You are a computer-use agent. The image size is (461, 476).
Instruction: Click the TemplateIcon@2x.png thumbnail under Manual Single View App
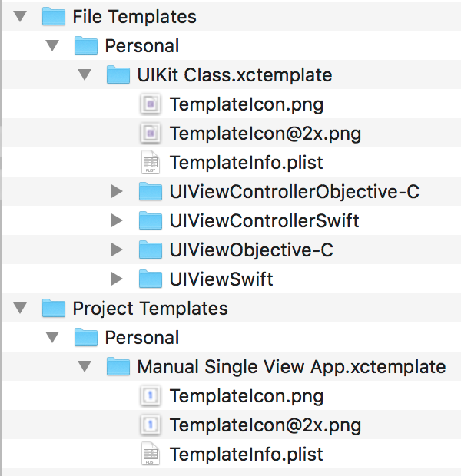(x=150, y=425)
